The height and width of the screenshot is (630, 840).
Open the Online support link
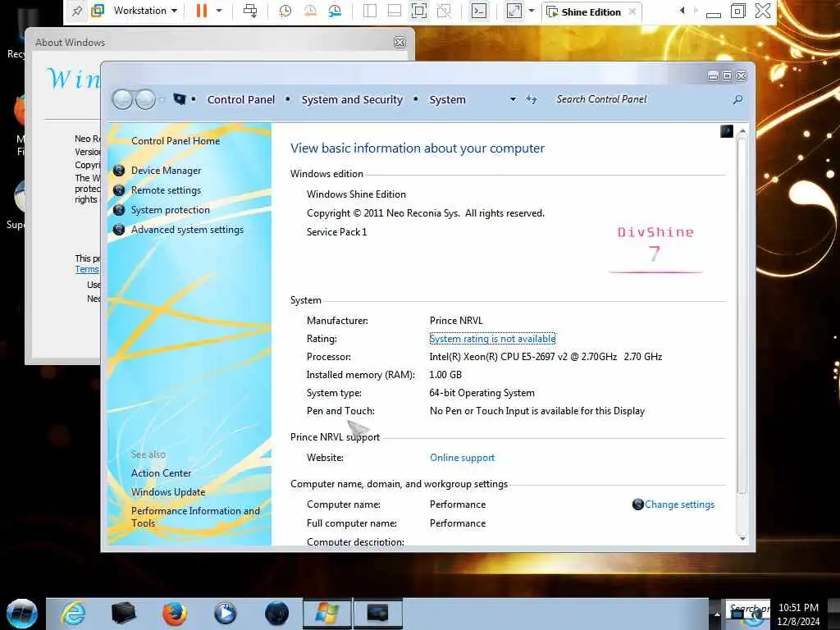tap(462, 458)
